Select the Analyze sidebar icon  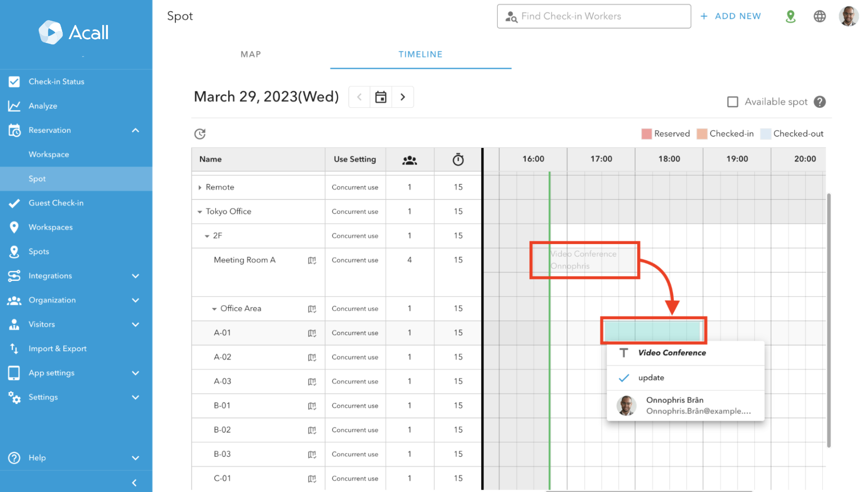(14, 106)
